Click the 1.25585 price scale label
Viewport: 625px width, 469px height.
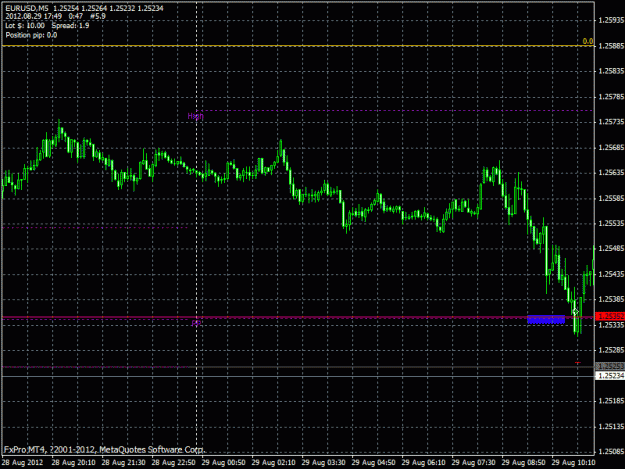coord(611,198)
